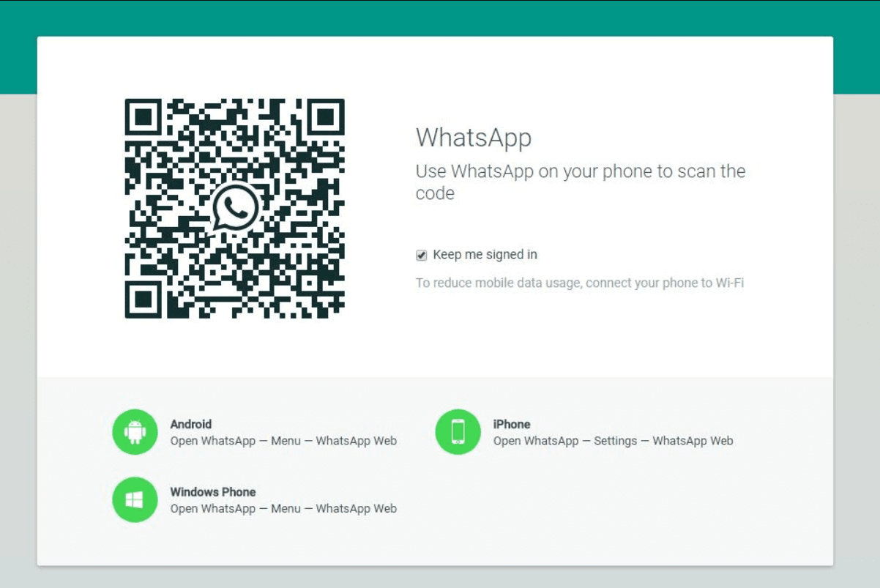Select the Windows Phone heading
Image resolution: width=880 pixels, height=588 pixels.
point(213,492)
